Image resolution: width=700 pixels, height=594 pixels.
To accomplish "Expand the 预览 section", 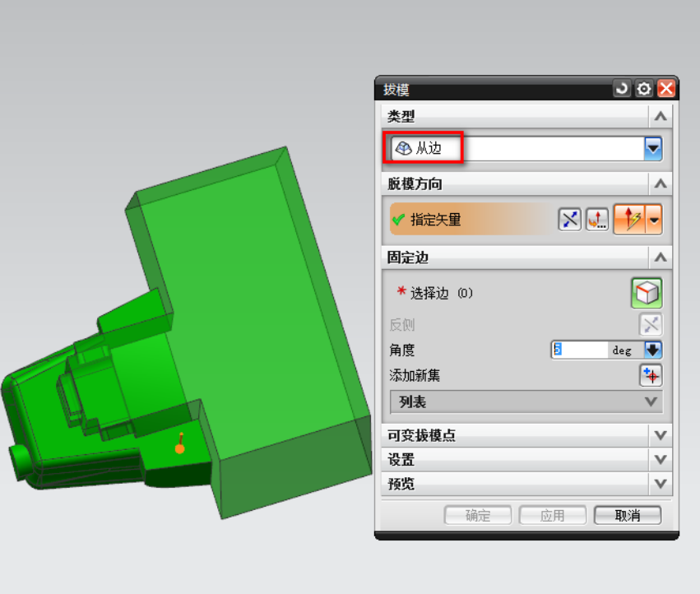I will pos(661,483).
